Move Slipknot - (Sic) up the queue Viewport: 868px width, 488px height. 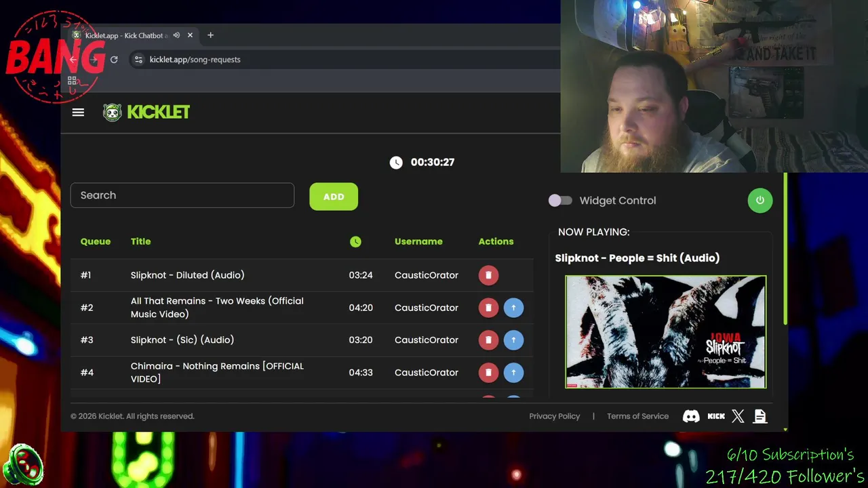[x=513, y=340]
